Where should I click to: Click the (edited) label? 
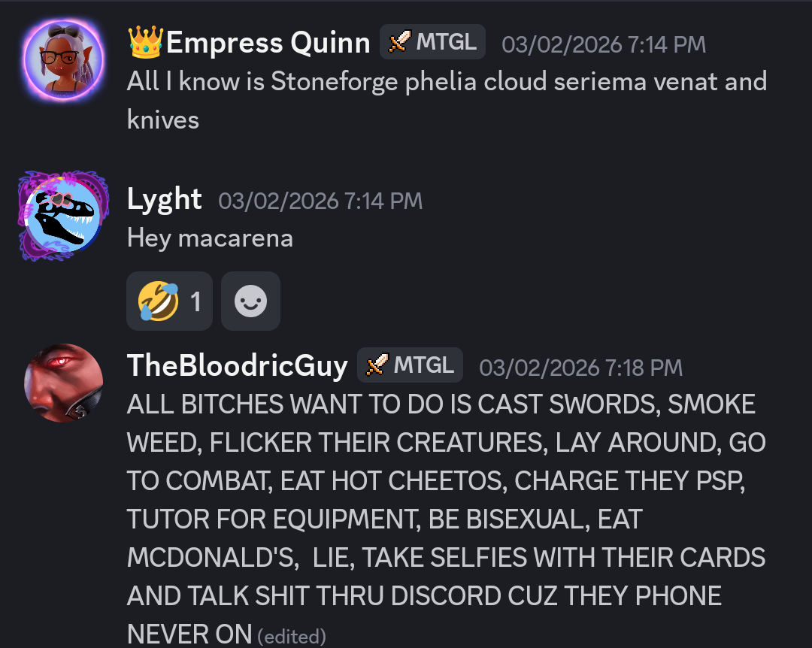(292, 636)
